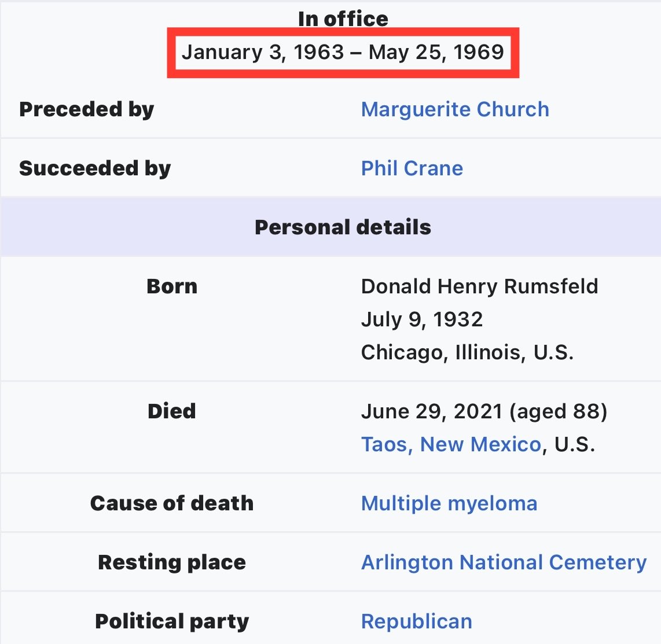Click the In office heading
The image size is (661, 644).
(x=343, y=19)
